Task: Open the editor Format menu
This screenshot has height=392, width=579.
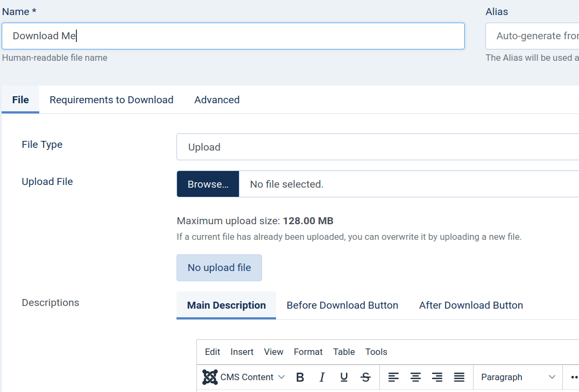Action: tap(308, 352)
